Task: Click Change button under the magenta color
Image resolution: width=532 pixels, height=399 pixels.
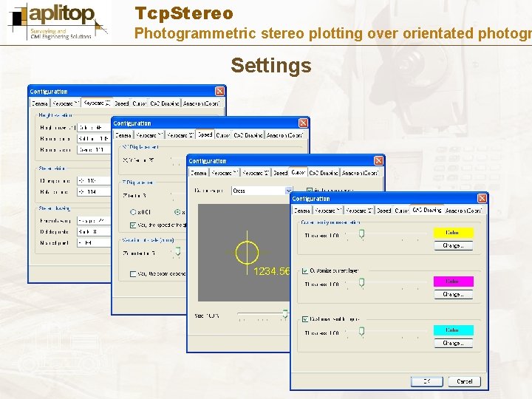Action: (x=453, y=295)
